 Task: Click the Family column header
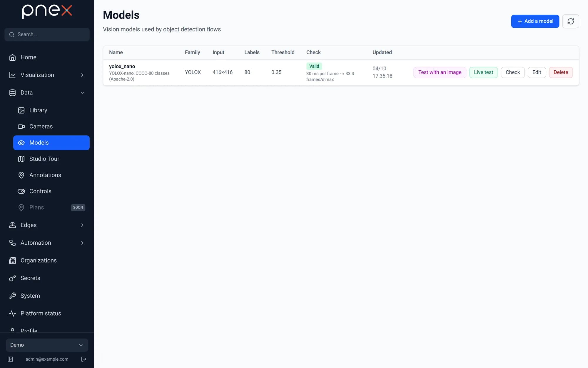pyautogui.click(x=192, y=52)
